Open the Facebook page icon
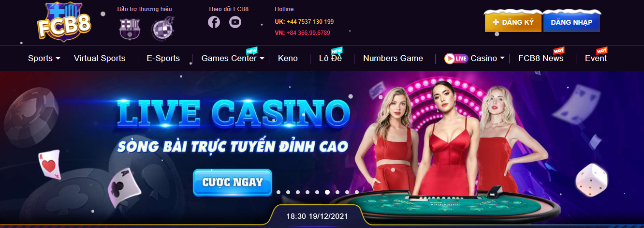 pyautogui.click(x=214, y=22)
